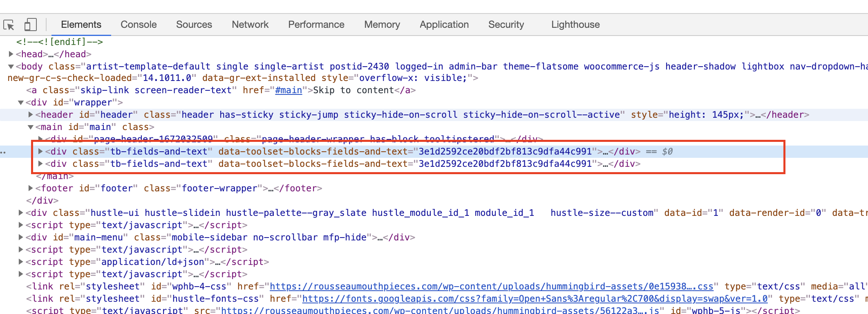Click the body class attribute value
Viewport: 868px width, 314px height.
pos(477,66)
